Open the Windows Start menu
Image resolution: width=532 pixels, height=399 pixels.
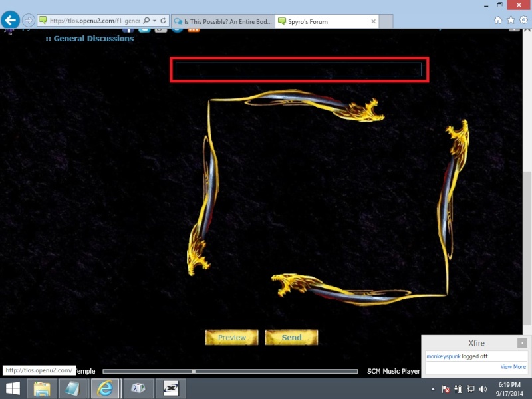pos(13,388)
